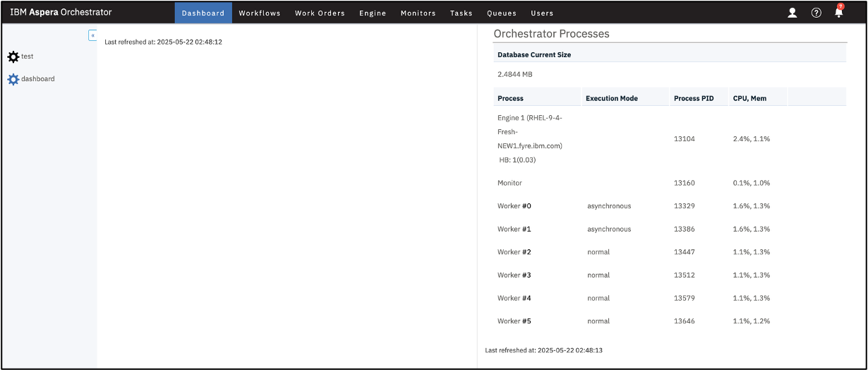Click the 2.4%, 1.1% usage value
Image resolution: width=868 pixels, height=370 pixels.
[752, 139]
